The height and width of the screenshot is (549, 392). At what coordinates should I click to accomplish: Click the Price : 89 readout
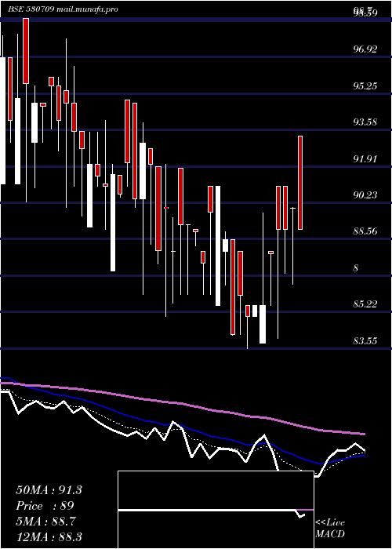point(45,506)
